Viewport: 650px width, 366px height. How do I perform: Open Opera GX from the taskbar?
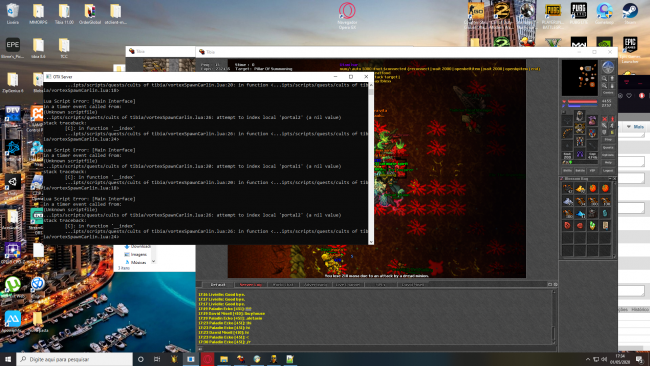[208, 359]
